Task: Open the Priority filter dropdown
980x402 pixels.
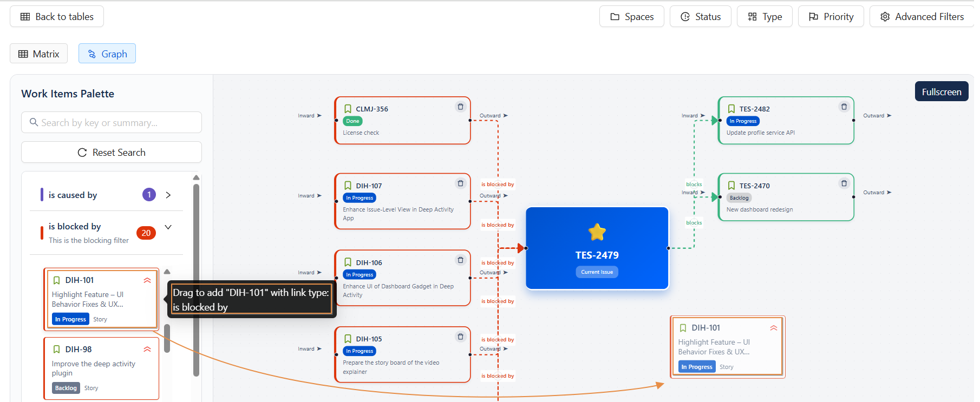Action: pyautogui.click(x=831, y=17)
